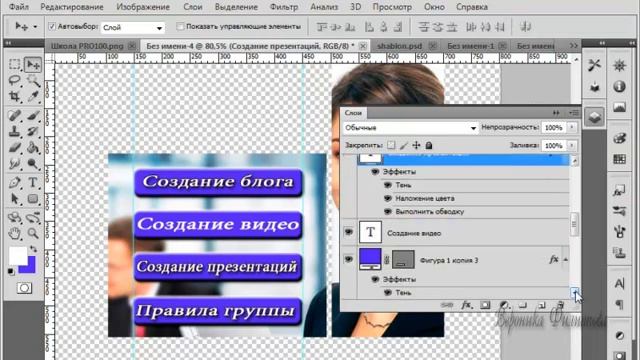
Task: Select the Horizontal Type tool
Action: click(x=33, y=183)
